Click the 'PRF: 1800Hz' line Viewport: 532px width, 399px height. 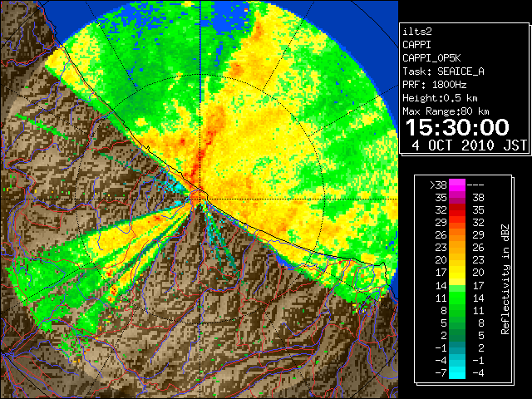435,85
